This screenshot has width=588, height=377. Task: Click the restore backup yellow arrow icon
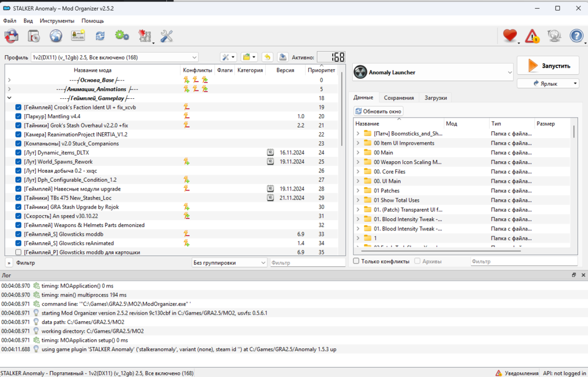pyautogui.click(x=267, y=58)
